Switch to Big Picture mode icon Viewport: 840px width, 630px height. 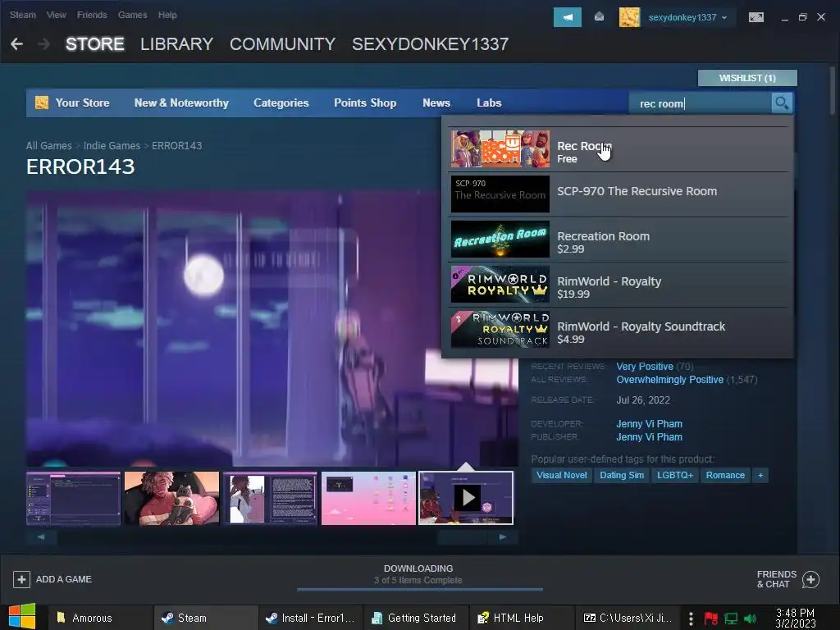756,17
